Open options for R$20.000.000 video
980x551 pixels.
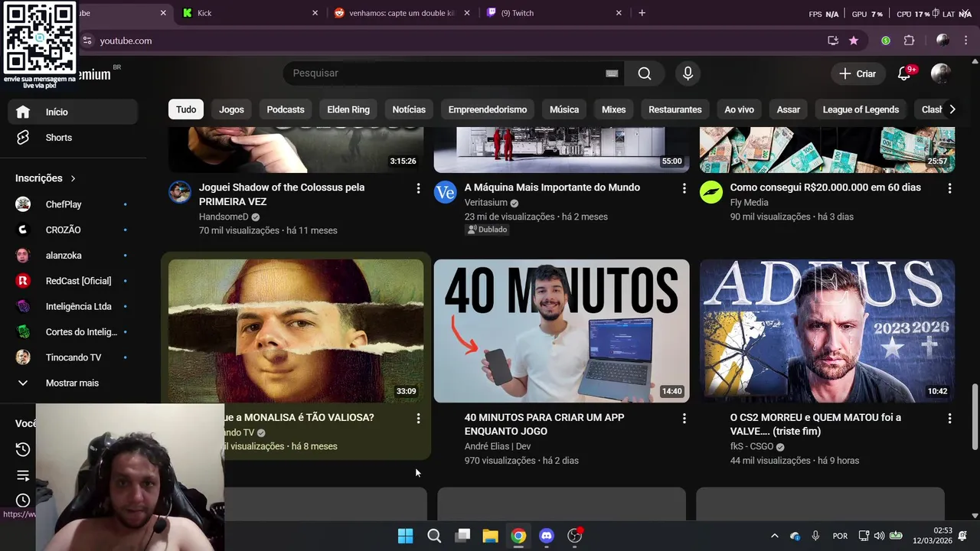point(949,188)
